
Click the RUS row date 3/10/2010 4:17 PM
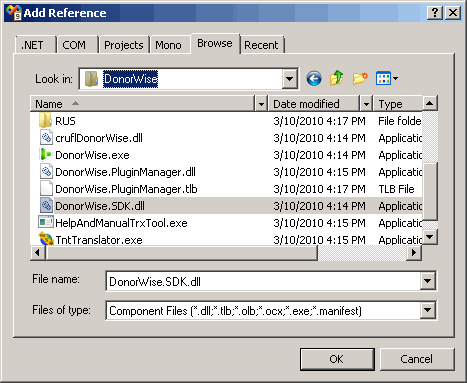pos(319,121)
